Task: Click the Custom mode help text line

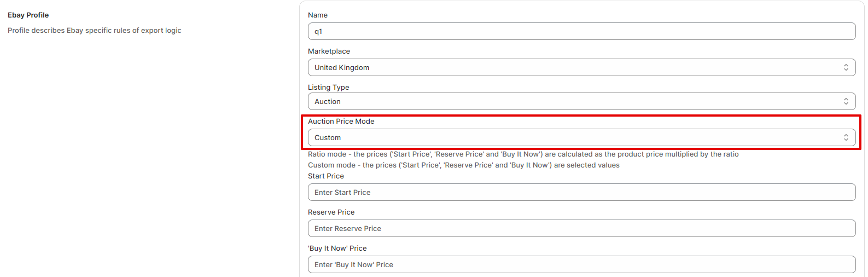Action: [463, 165]
